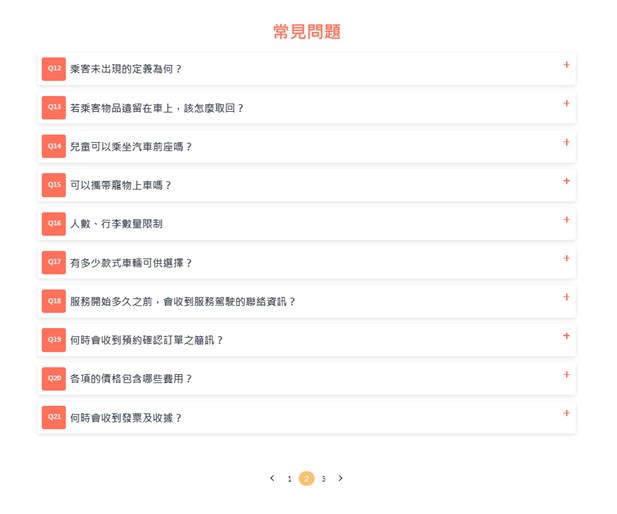Expand Q17 vehicle types plus icon

pos(566,259)
